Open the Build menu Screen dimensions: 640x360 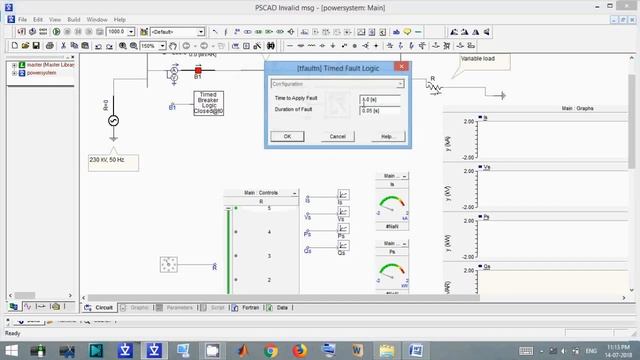point(74,20)
